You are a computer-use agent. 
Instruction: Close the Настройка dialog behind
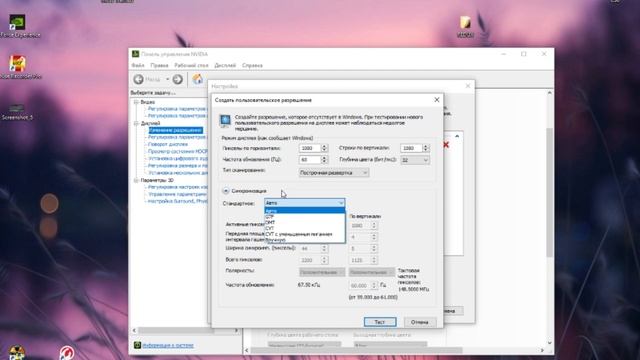468,86
